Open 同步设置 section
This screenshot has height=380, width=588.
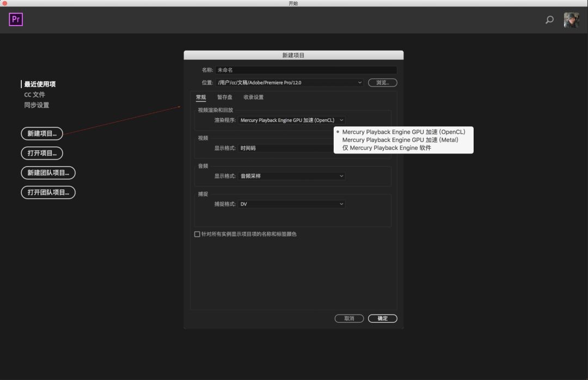37,105
